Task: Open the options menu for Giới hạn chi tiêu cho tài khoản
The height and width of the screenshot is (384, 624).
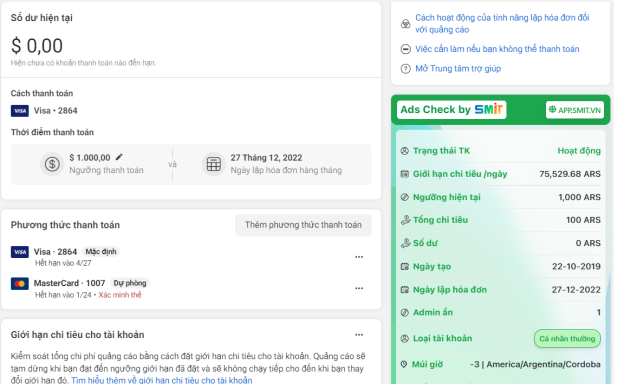Action: point(359,335)
